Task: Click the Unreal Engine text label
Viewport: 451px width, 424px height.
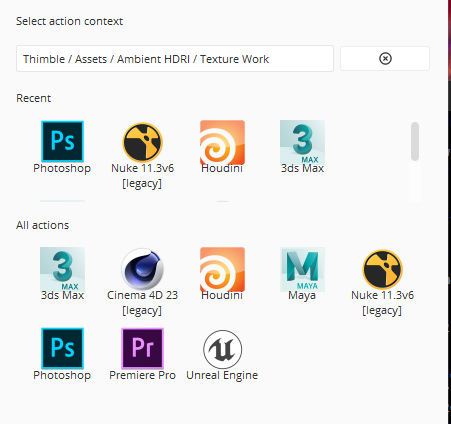Action: click(222, 375)
